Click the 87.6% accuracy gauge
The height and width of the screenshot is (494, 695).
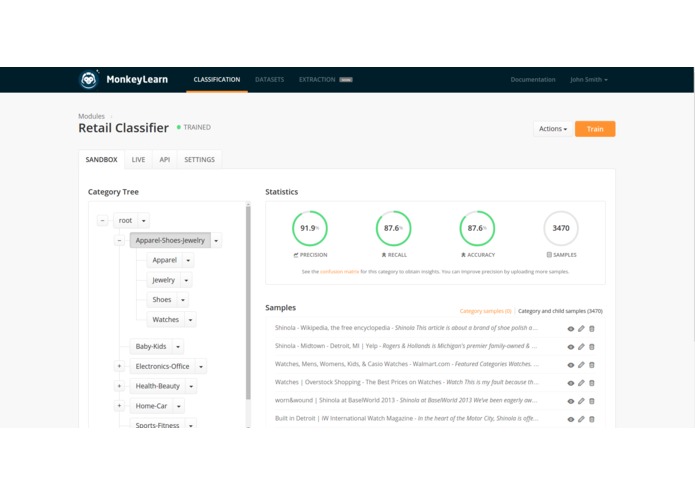[477, 228]
